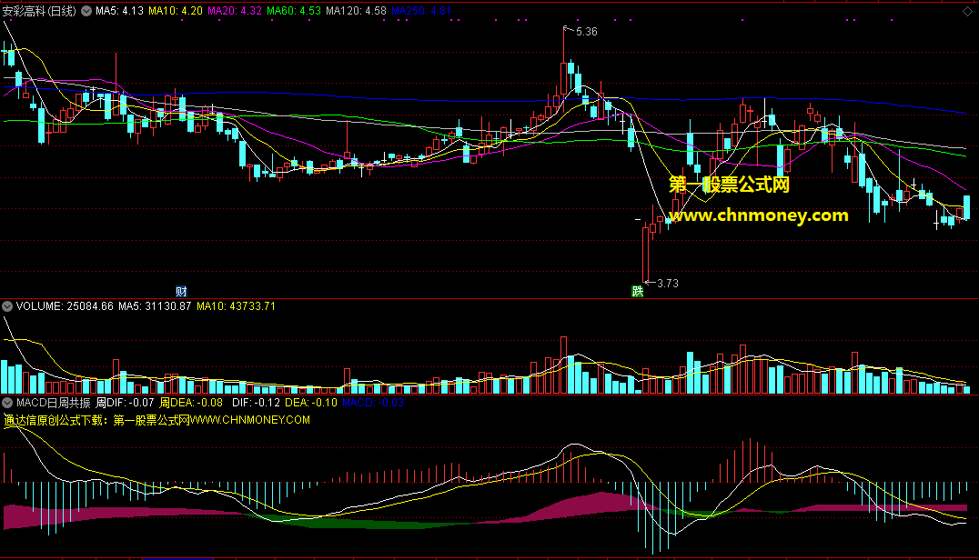This screenshot has height=560, width=979.
Task: Click the MA20: 4.32 label
Action: (235, 11)
